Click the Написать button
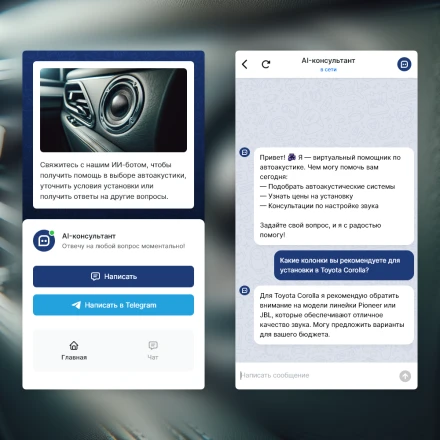The image size is (440, 440). click(113, 276)
